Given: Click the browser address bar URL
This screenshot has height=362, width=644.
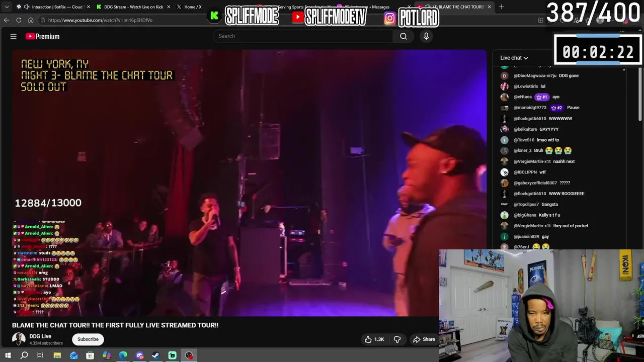Looking at the screenshot, I should coord(100,20).
